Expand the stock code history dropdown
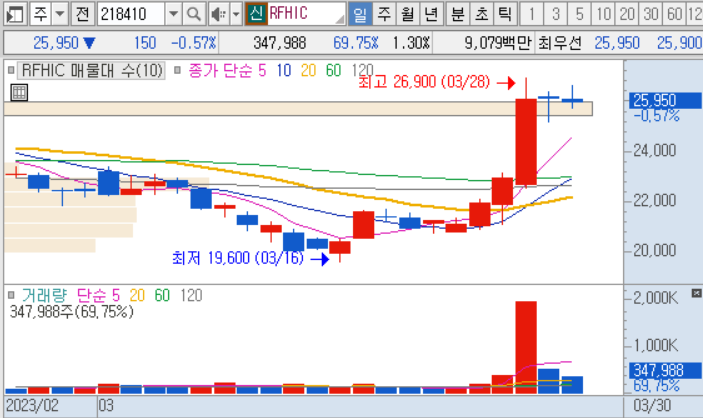The height and width of the screenshot is (418, 703). (173, 14)
